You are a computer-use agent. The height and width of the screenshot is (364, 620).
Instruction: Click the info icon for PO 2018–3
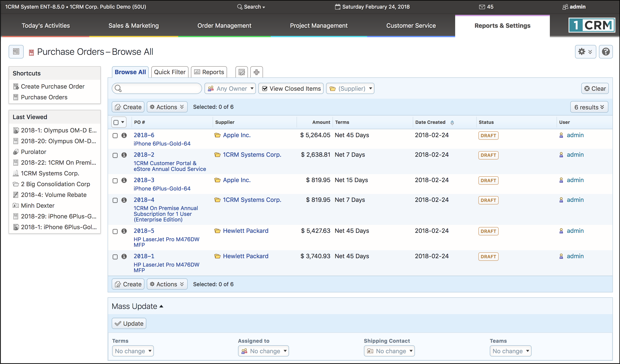coord(124,180)
